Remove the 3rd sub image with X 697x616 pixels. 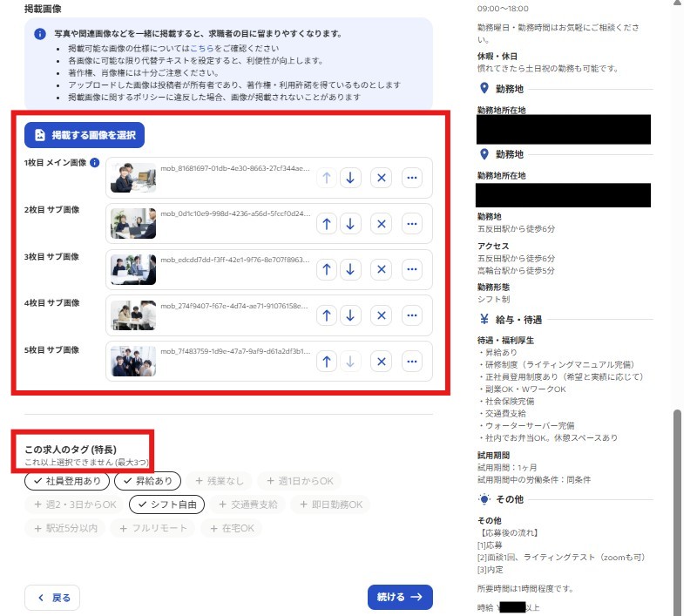pos(381,270)
